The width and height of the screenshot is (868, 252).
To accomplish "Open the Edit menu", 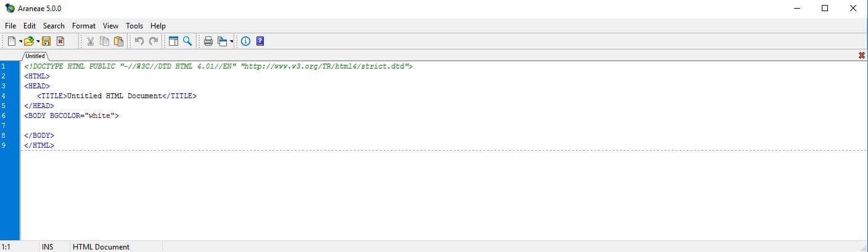I will [30, 26].
